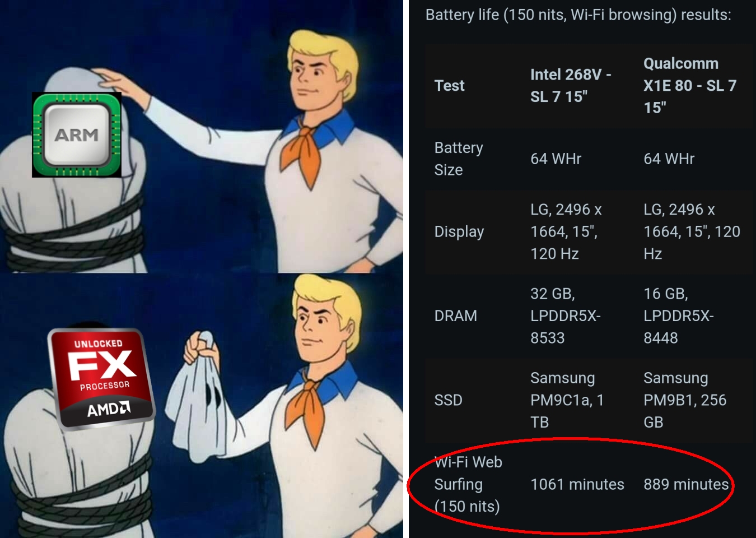Click the 889 minutes result cell
Viewport: 756px width, 538px height.
[686, 484]
